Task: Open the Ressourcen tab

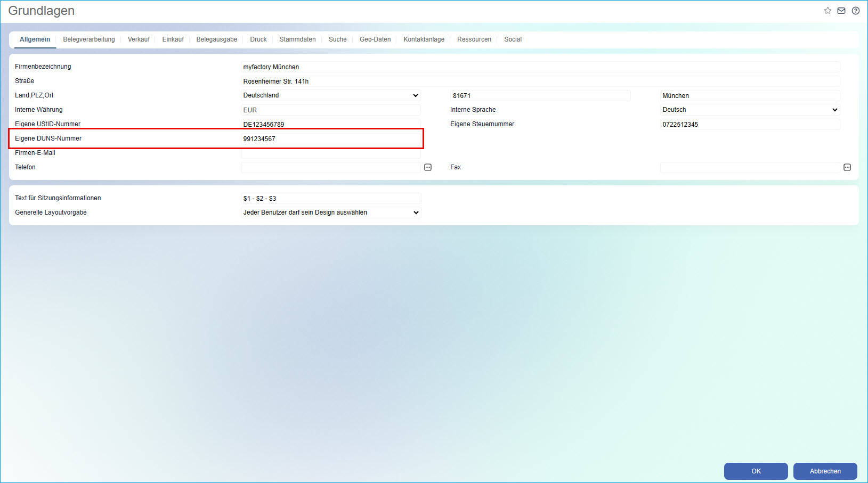Action: 474,39
